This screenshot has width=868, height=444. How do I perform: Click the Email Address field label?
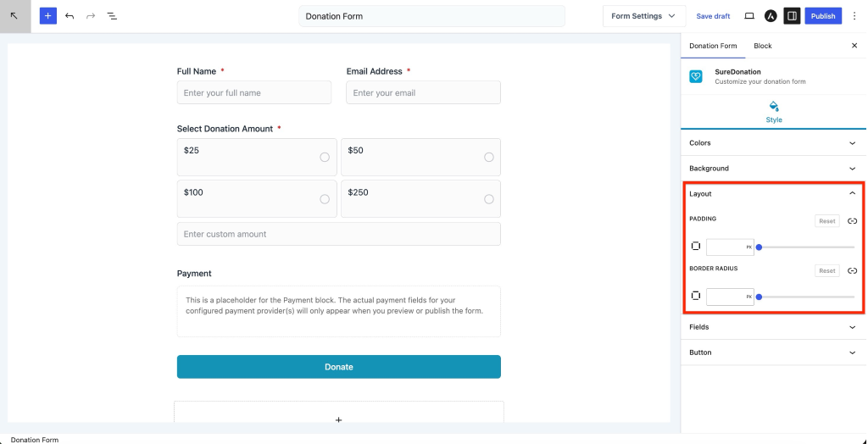point(374,71)
